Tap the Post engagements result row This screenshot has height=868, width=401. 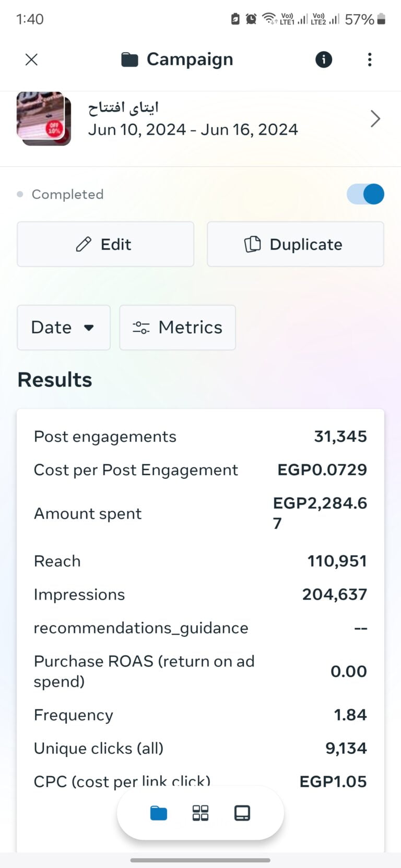(x=200, y=437)
